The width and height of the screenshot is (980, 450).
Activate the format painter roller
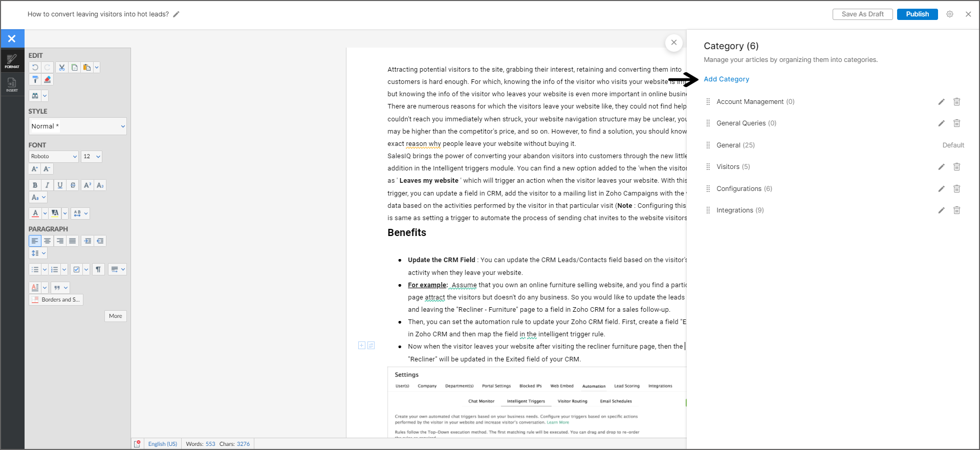(x=35, y=80)
